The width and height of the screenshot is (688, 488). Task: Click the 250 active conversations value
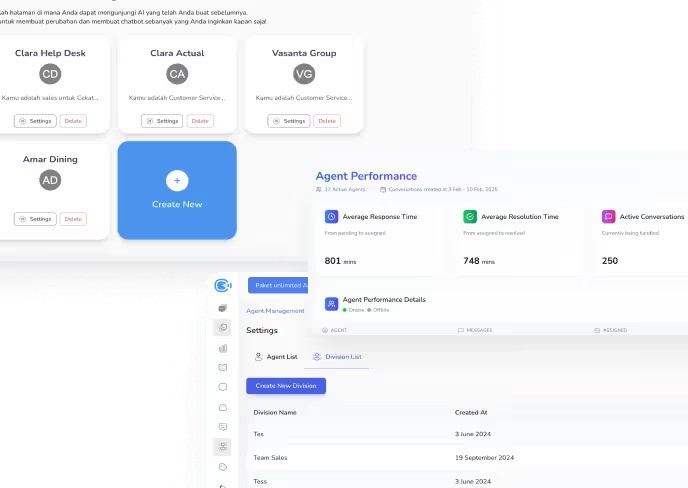(x=609, y=261)
